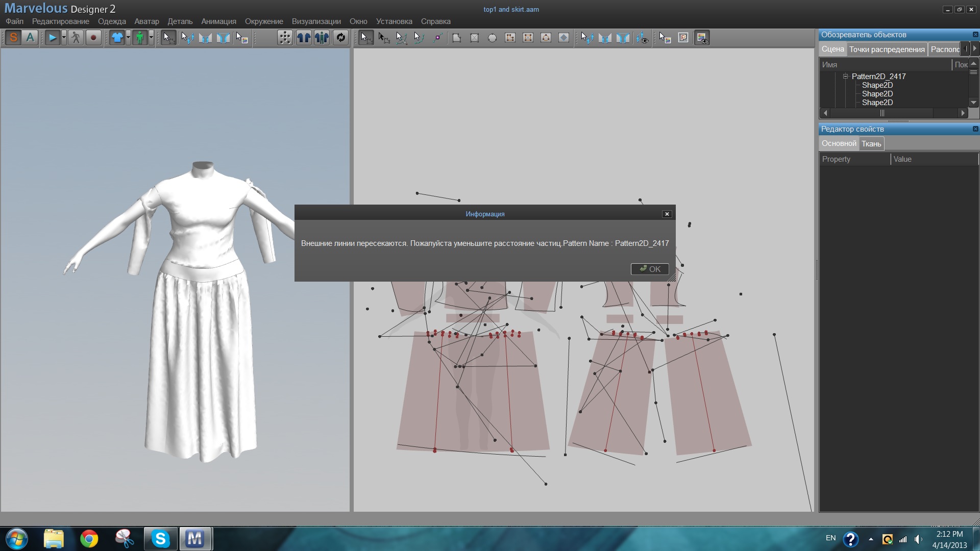Select the walking avatar motion icon
The height and width of the screenshot is (551, 980).
tap(76, 38)
